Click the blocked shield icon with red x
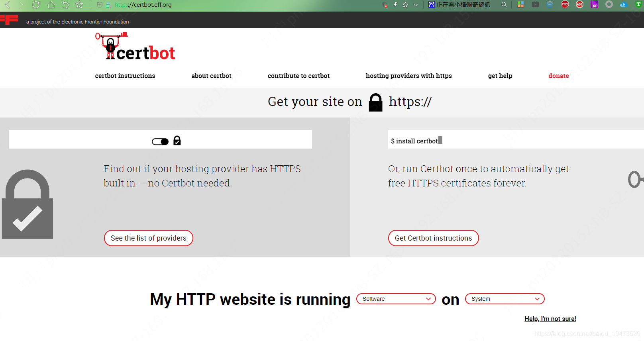The height and width of the screenshot is (341, 644). (x=385, y=5)
